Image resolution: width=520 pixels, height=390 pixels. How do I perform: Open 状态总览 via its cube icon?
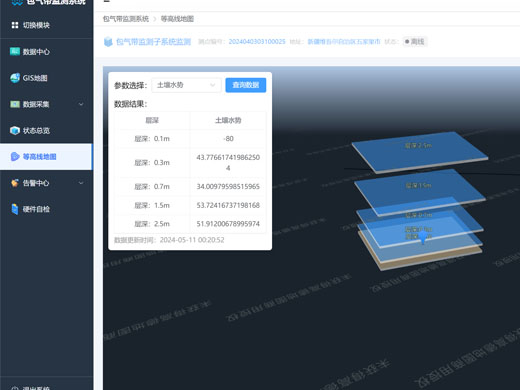pyautogui.click(x=15, y=130)
